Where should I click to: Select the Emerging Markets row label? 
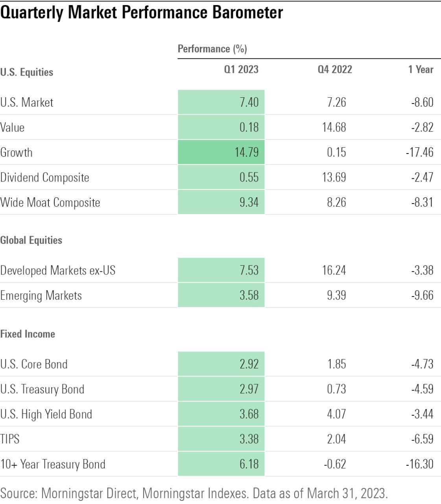(41, 296)
